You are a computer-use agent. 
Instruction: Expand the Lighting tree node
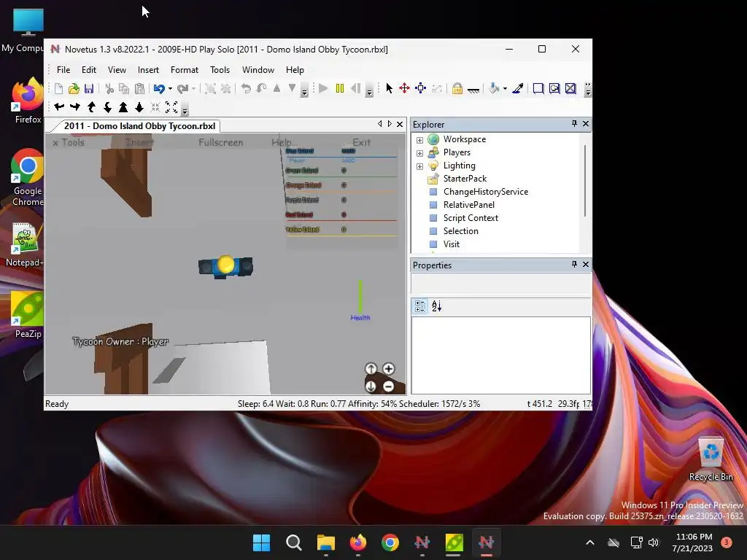pyautogui.click(x=419, y=166)
